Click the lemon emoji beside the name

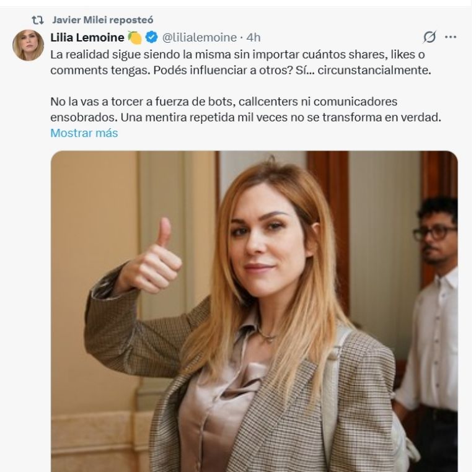pyautogui.click(x=134, y=38)
